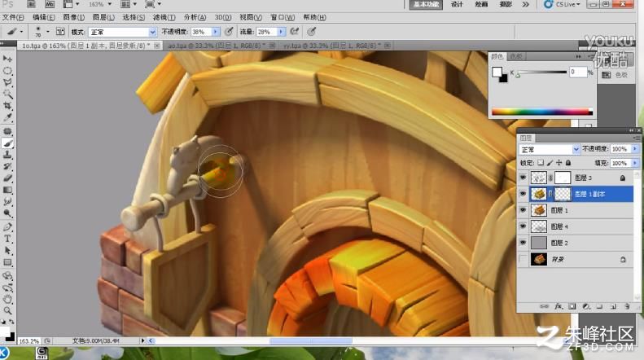
Task: Select the Eyedropper tool
Action: [x=7, y=118]
